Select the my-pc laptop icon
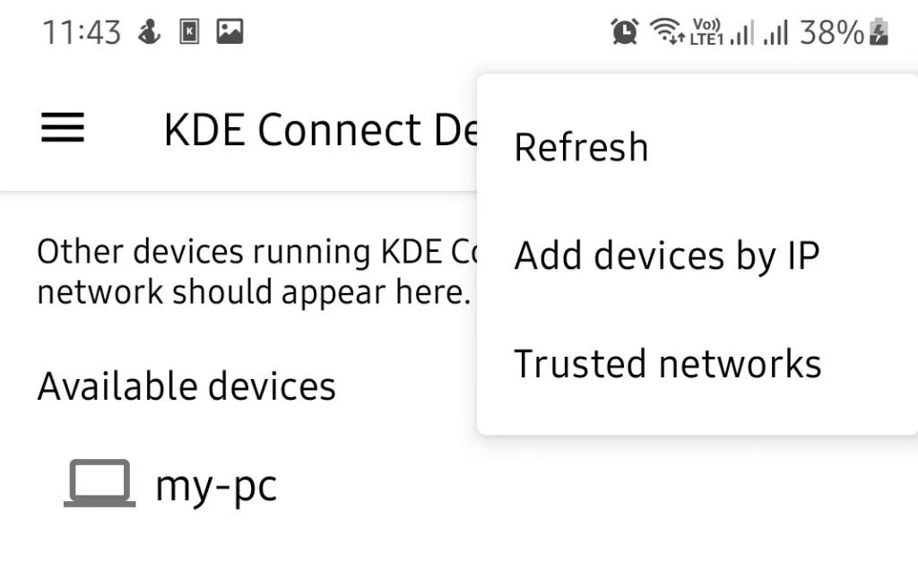The width and height of the screenshot is (918, 588). point(99,484)
